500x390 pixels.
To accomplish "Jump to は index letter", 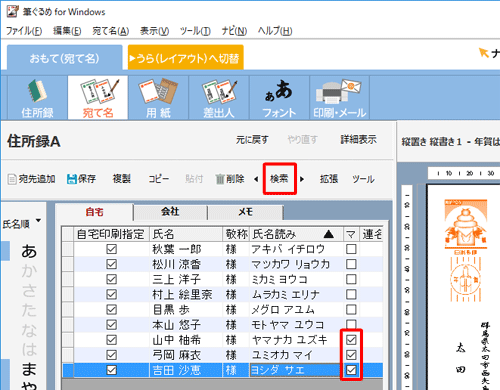I will pyautogui.click(x=29, y=349).
